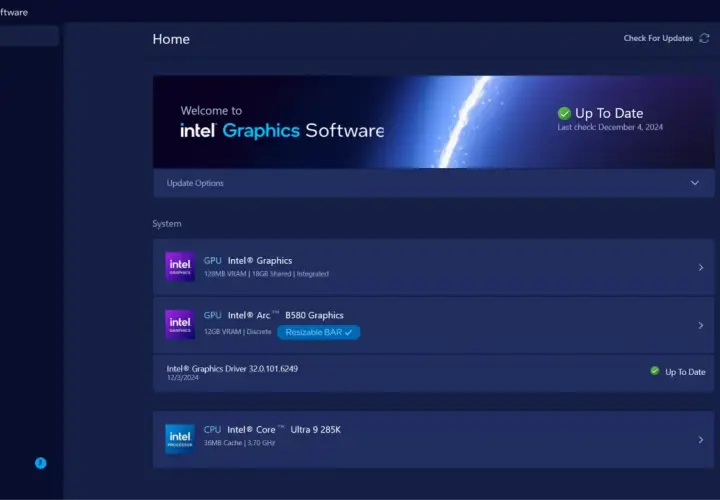Click the blue info icon in sidebar
720x500 pixels.
click(x=40, y=463)
